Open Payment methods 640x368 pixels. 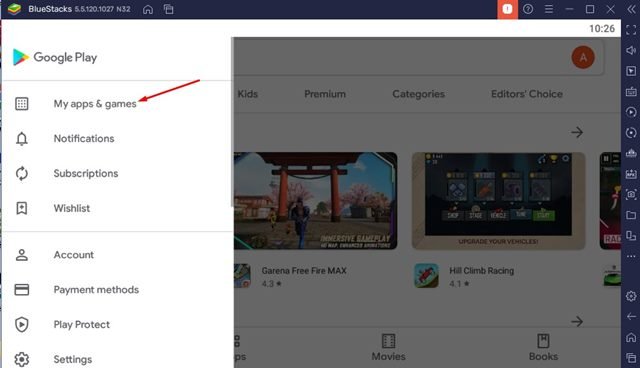pos(117,290)
